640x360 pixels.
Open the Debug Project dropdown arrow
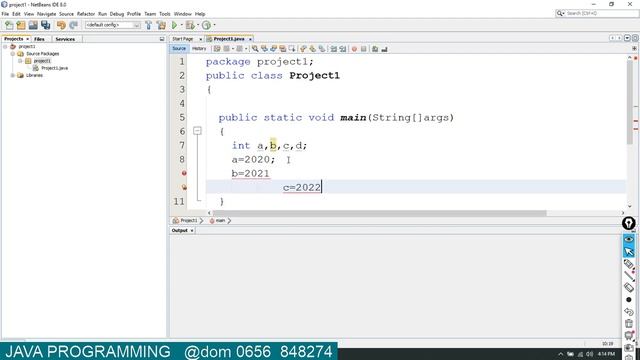(198, 25)
